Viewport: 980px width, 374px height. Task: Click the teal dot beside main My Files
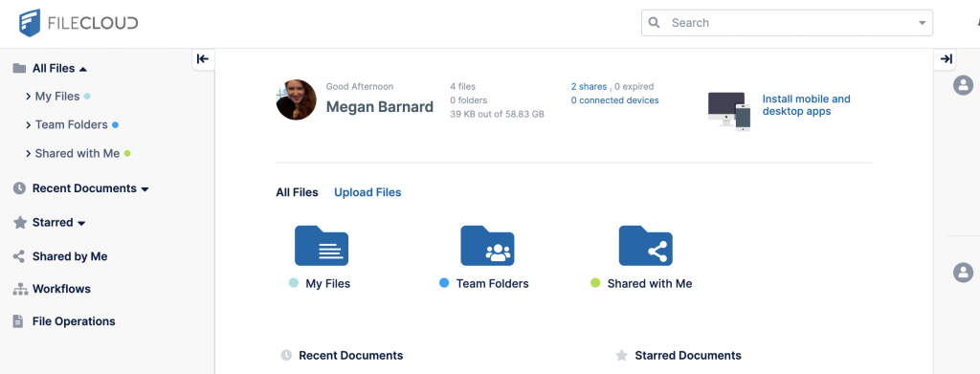click(293, 283)
